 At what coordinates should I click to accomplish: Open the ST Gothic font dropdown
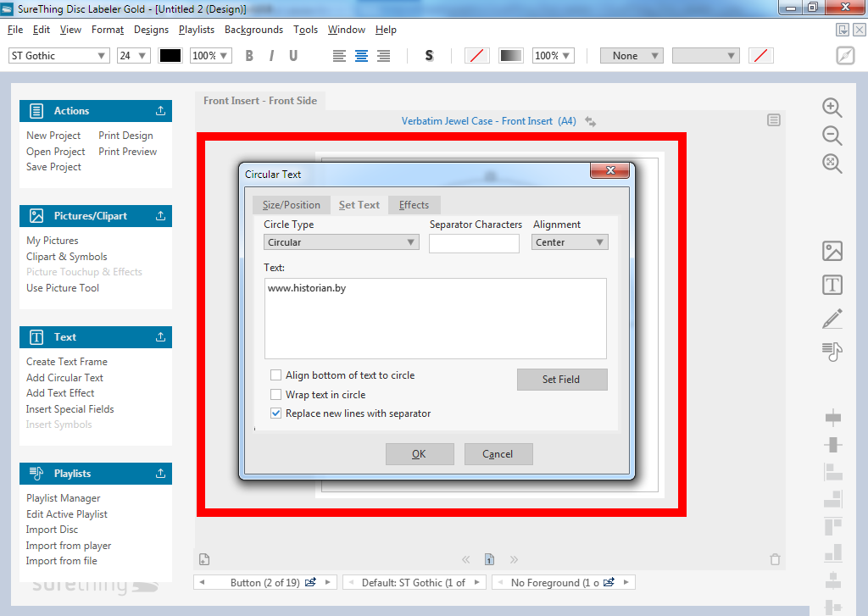click(x=59, y=56)
